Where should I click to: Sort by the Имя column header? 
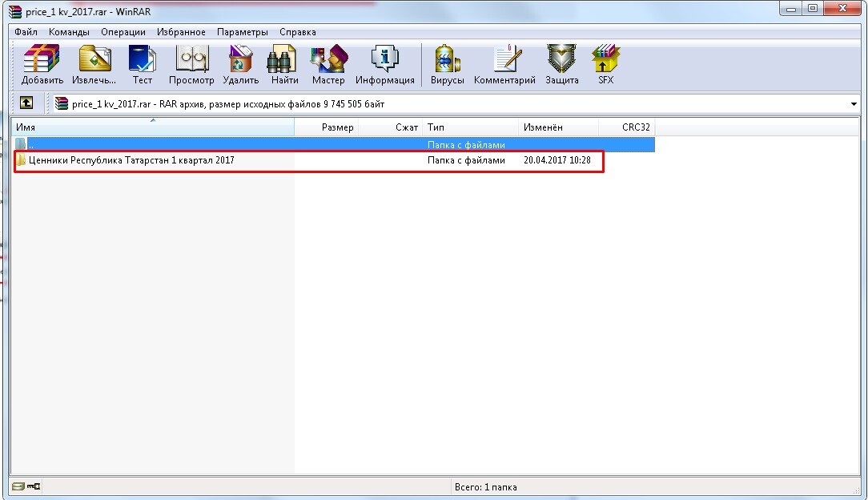(153, 127)
